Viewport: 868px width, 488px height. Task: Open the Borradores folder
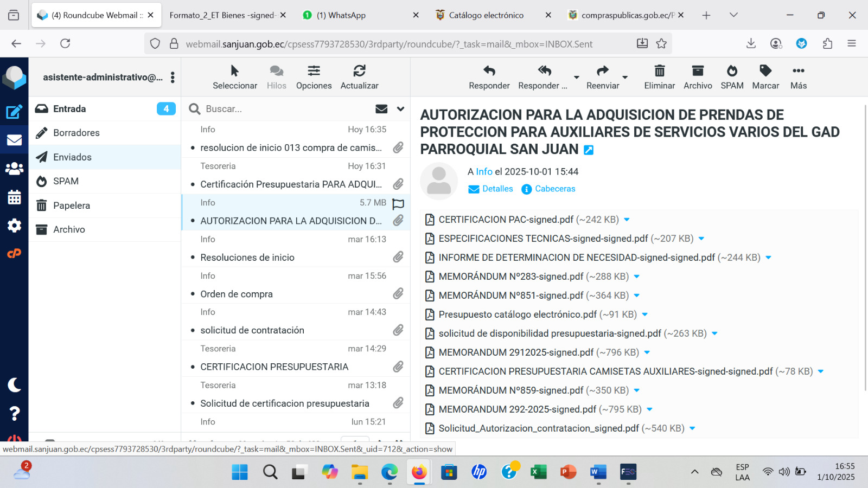pyautogui.click(x=76, y=133)
